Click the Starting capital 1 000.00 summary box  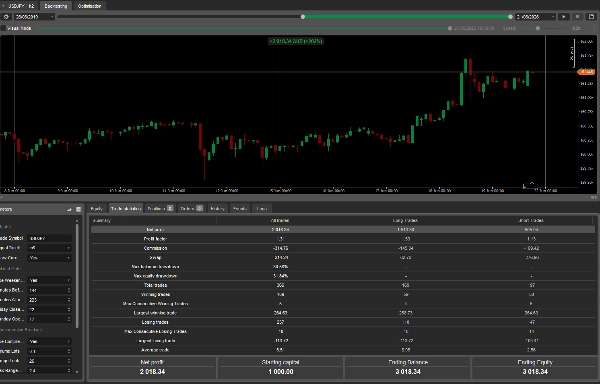click(280, 367)
